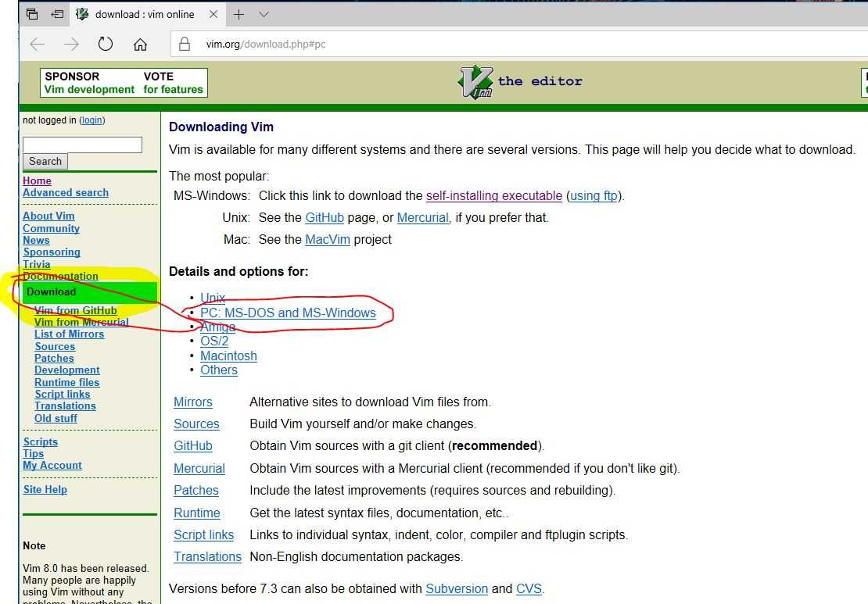Click the Search button
The width and height of the screenshot is (868, 604).
[45, 162]
